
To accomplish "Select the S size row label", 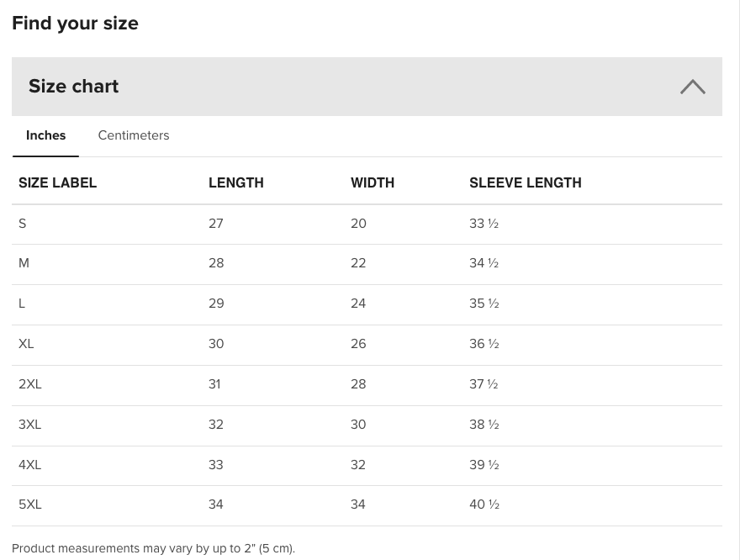I will [x=22, y=224].
